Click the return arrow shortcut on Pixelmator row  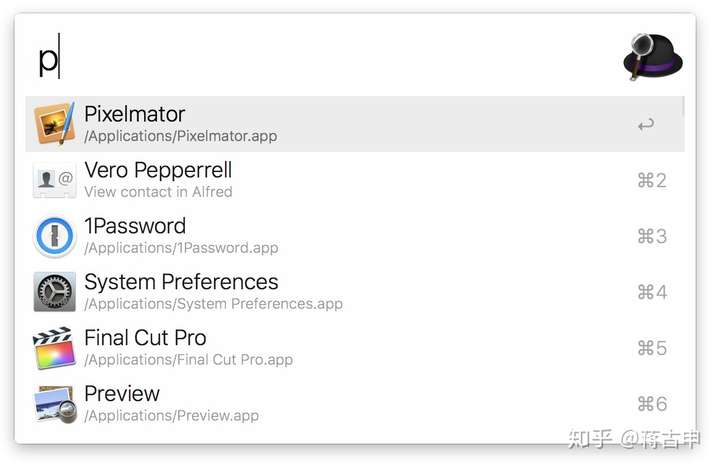tap(646, 124)
